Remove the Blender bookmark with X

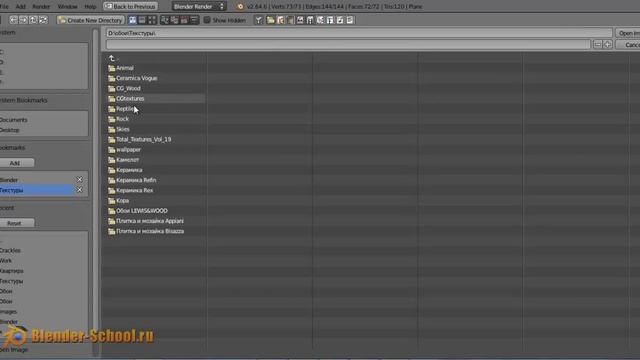[x=80, y=180]
